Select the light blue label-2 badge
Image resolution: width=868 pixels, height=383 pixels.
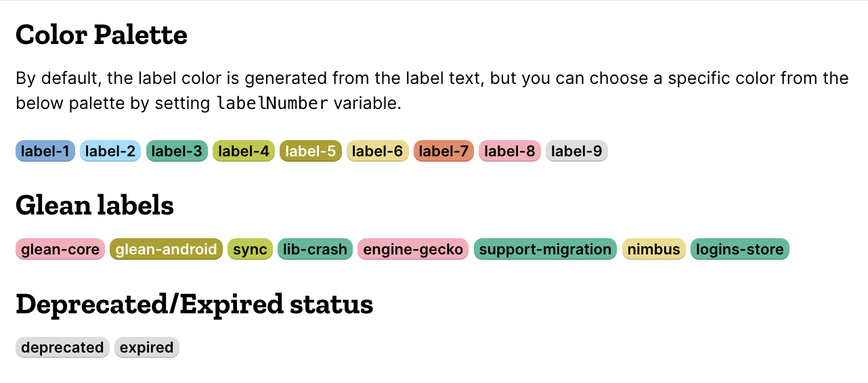[x=110, y=151]
